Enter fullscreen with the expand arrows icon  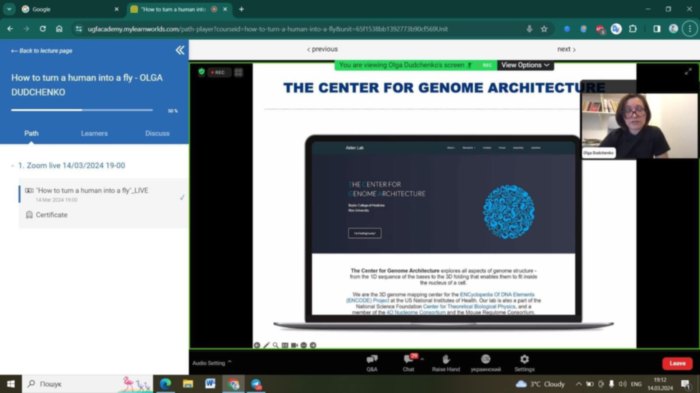688,71
